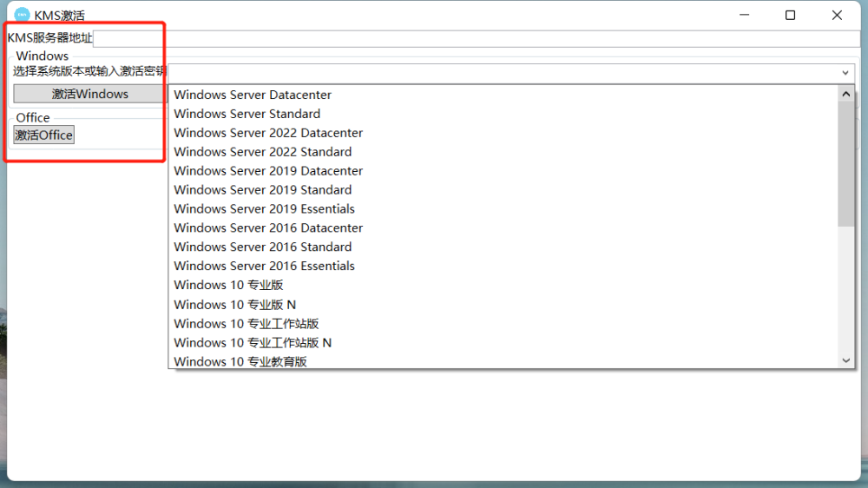The width and height of the screenshot is (868, 488).
Task: Choose Windows 10 专业版 entry
Action: [503, 286]
